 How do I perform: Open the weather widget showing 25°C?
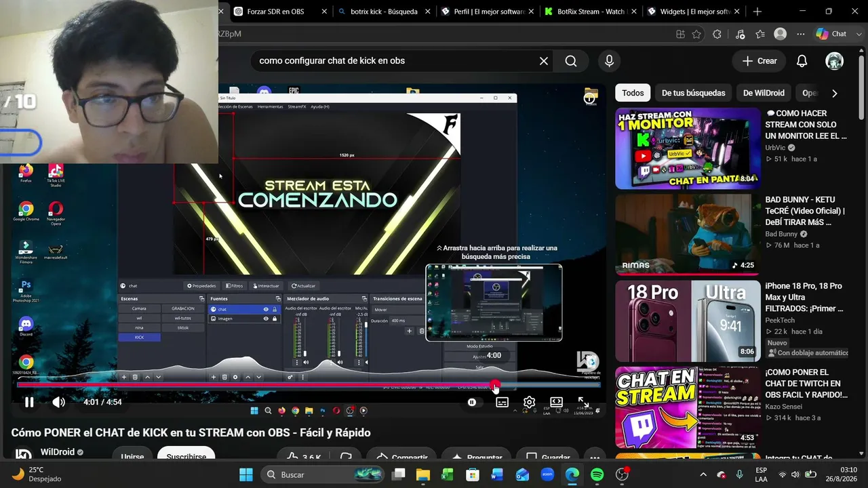click(x=37, y=474)
